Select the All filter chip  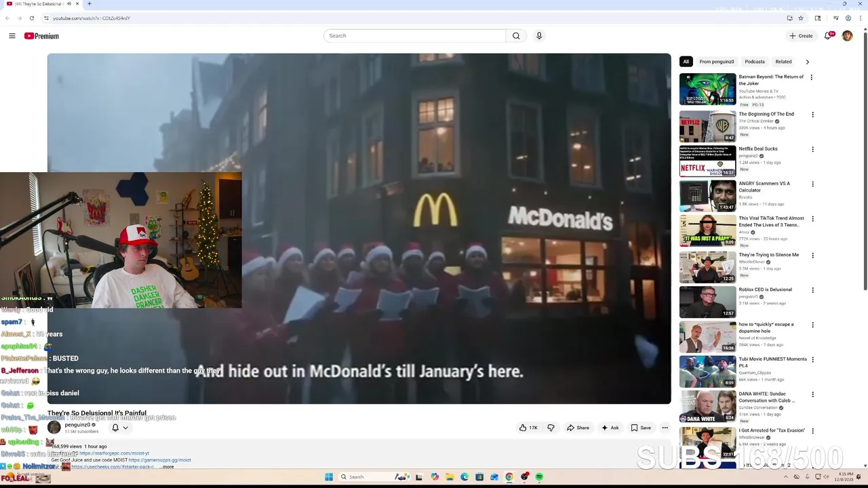click(x=686, y=62)
